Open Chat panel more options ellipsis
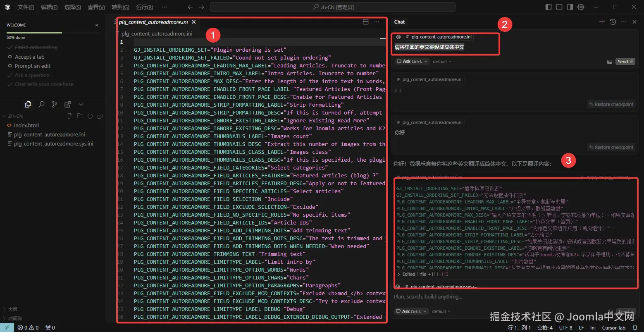This screenshot has height=332, width=644. tap(624, 22)
